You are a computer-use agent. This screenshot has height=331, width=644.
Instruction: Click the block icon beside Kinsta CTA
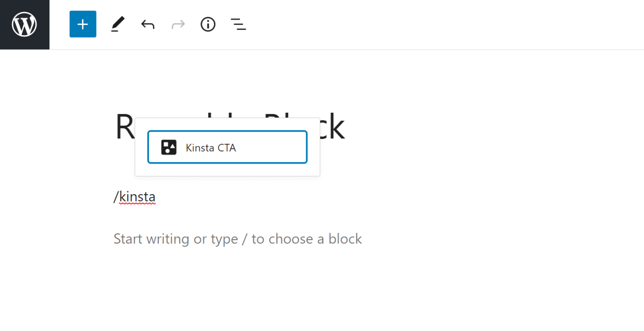click(169, 147)
